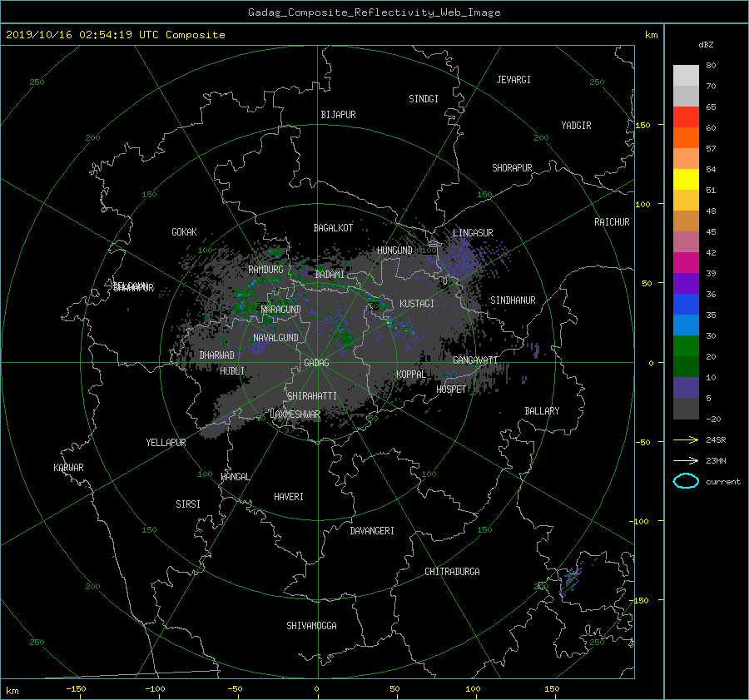Click the 'current' legend label
Viewport: 749px width, 700px height.
723,482
